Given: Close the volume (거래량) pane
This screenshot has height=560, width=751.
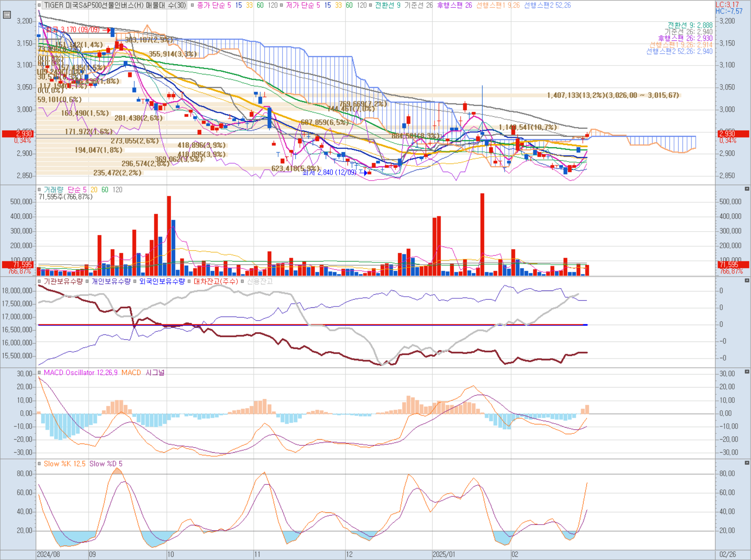Looking at the screenshot, I should [x=747, y=189].
